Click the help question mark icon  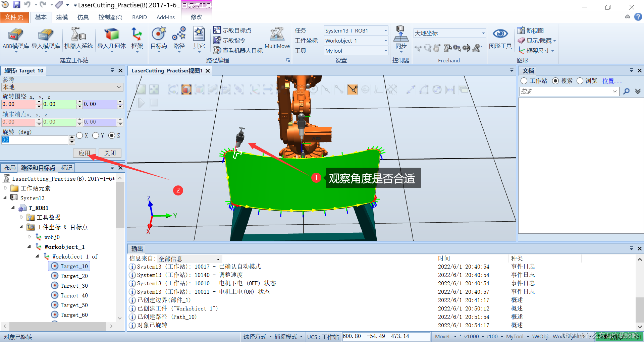638,17
